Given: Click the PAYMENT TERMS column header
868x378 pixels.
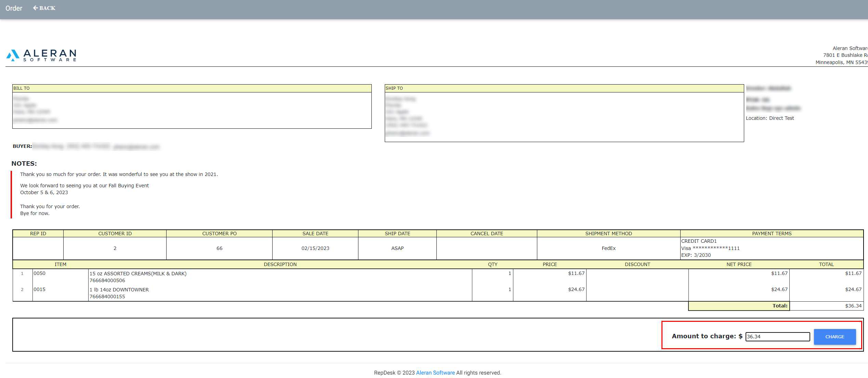Looking at the screenshot, I should point(772,234).
